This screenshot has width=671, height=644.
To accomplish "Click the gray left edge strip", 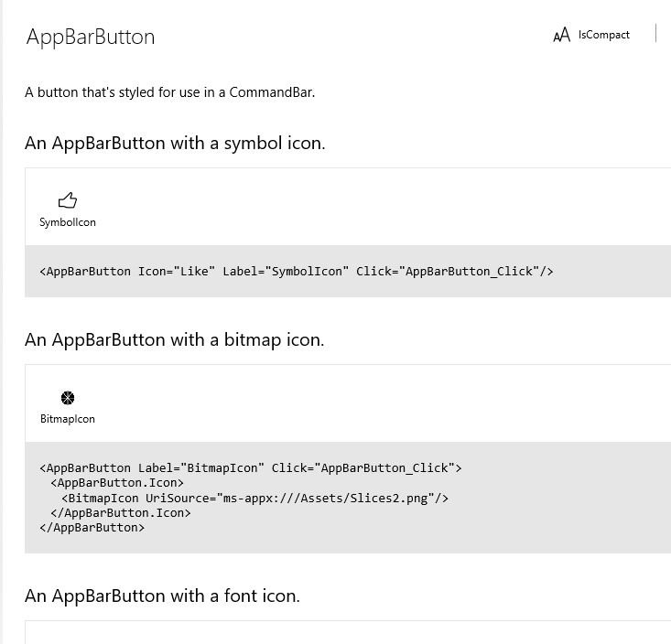I will coord(2,320).
